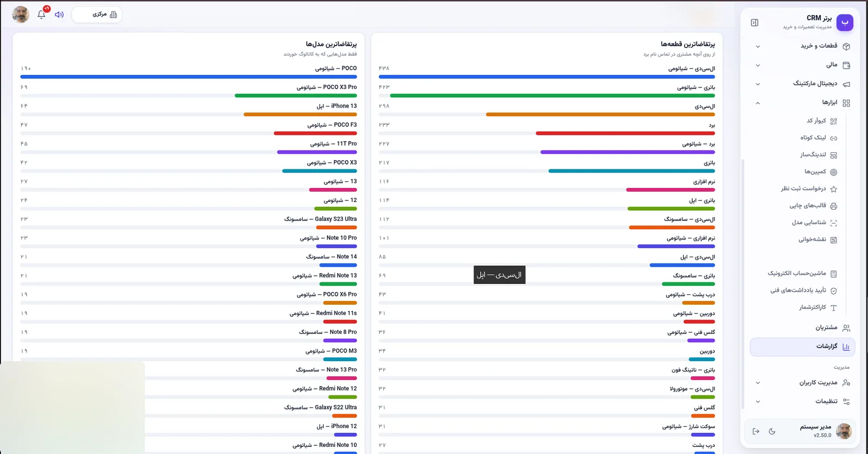Image resolution: width=868 pixels, height=454 pixels.
Task: Click the green bar for POCO X3 Pro
Action: click(x=296, y=96)
